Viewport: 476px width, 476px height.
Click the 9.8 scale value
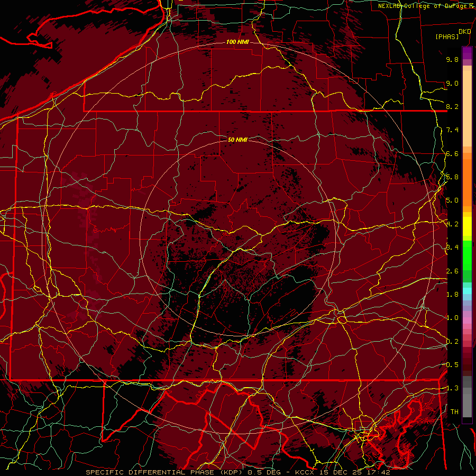(452, 59)
